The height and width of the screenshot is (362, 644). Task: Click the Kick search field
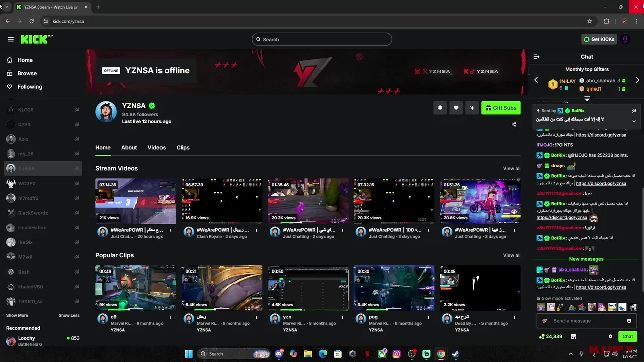point(322,39)
